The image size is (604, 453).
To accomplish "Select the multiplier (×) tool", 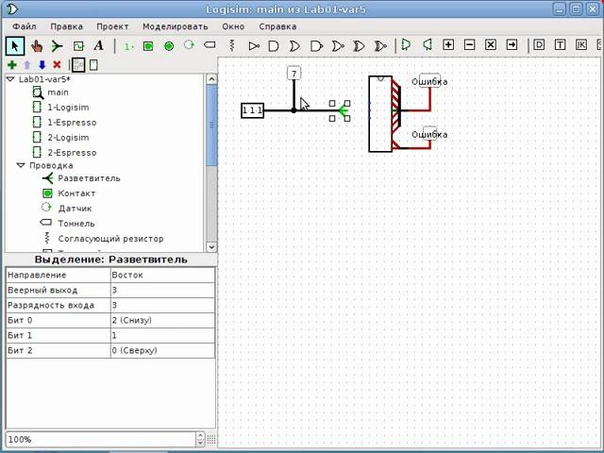I will (491, 45).
